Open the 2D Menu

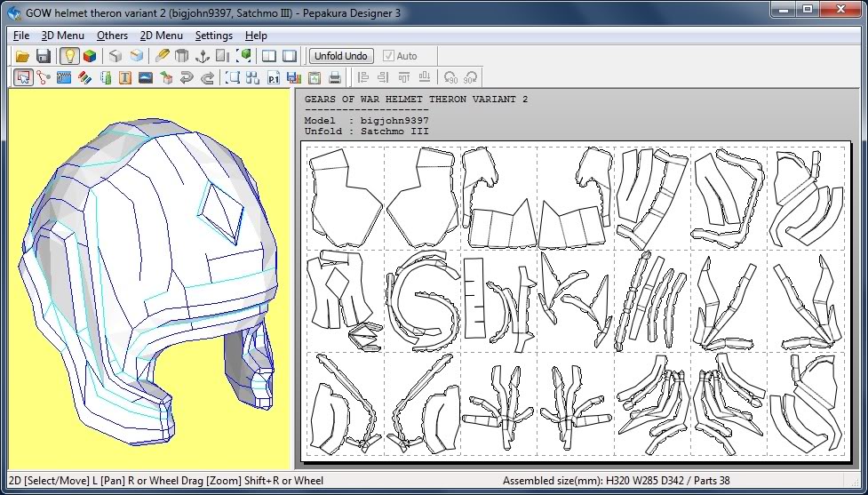tap(161, 36)
